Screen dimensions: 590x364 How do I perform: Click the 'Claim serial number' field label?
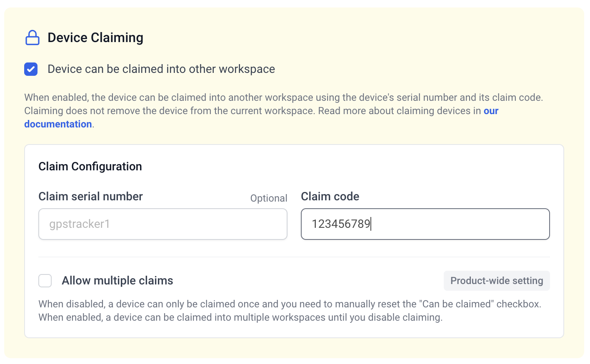[x=90, y=197]
